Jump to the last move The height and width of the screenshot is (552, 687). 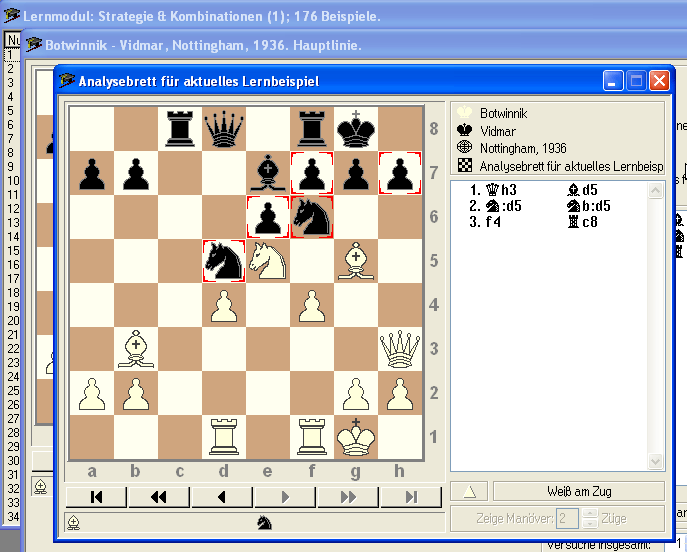tap(411, 497)
